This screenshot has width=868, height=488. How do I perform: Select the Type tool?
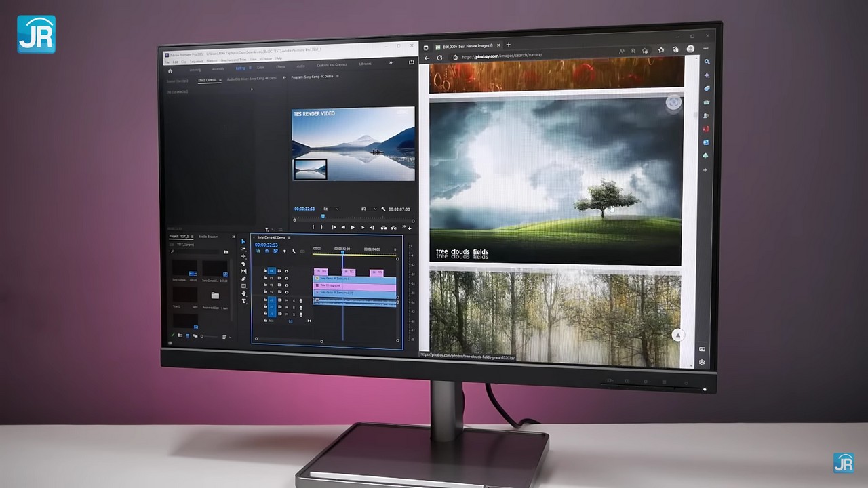point(243,301)
